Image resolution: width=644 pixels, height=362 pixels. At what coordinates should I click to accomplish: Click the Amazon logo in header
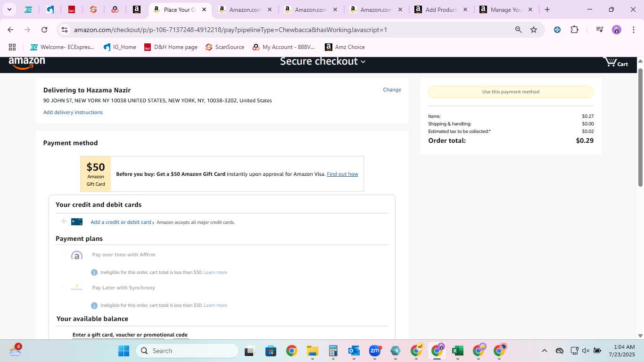[x=27, y=63]
